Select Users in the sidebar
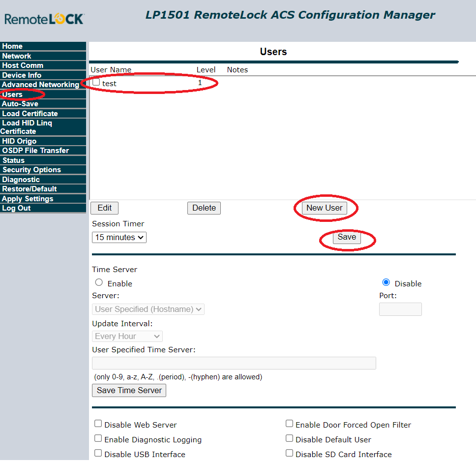Viewport: 476px width, 462px height. (x=43, y=94)
